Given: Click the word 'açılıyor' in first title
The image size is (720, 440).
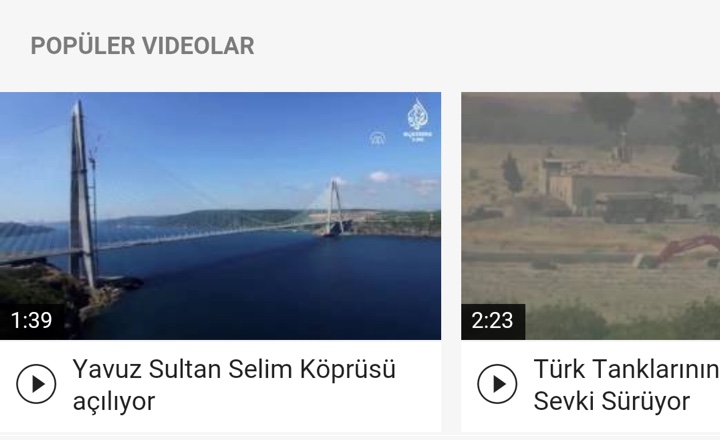Looking at the screenshot, I should pos(114,401).
